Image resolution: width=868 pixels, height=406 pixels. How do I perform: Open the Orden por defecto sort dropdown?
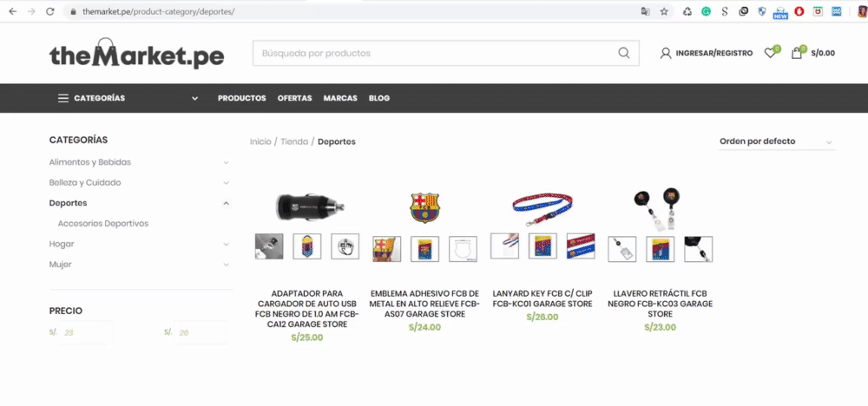point(777,141)
